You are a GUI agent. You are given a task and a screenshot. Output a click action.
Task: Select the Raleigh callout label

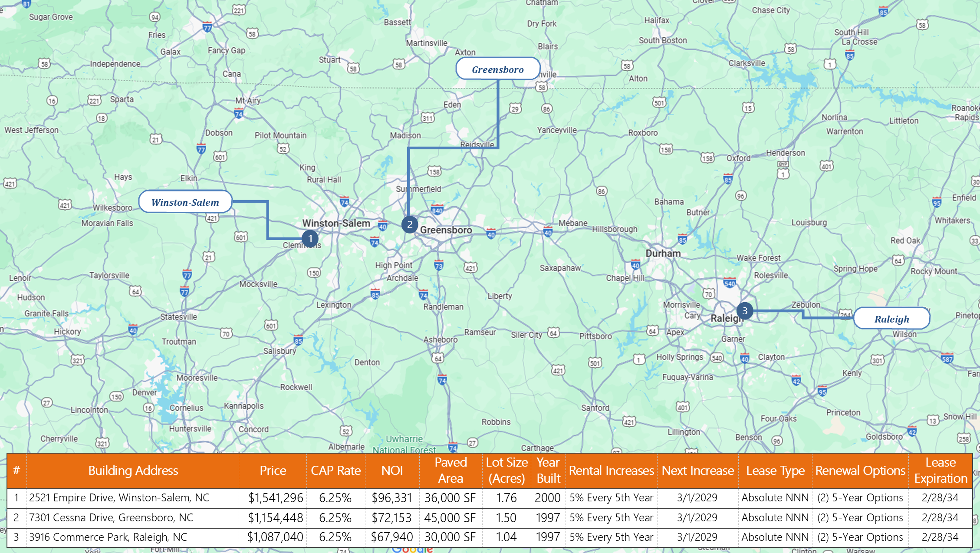coord(891,319)
